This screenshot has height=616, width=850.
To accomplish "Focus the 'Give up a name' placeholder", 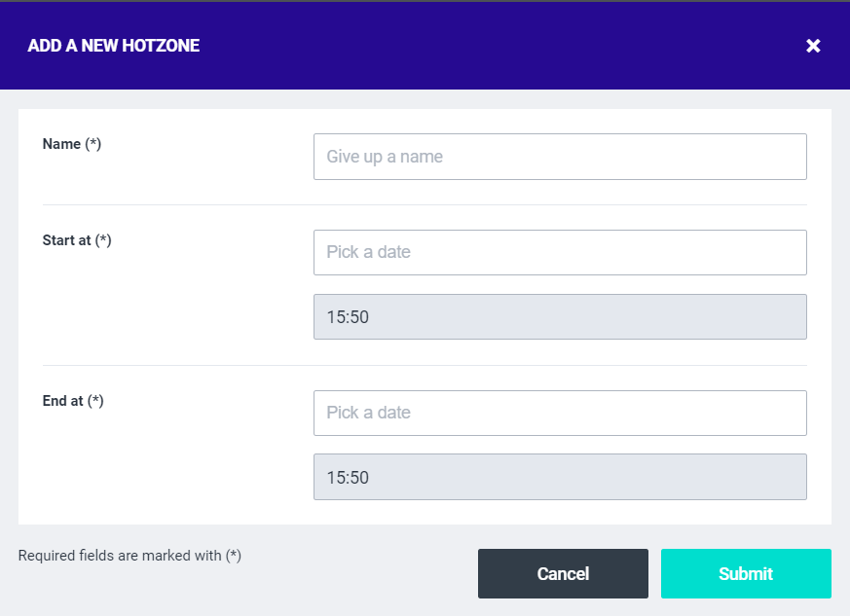I will 386,157.
